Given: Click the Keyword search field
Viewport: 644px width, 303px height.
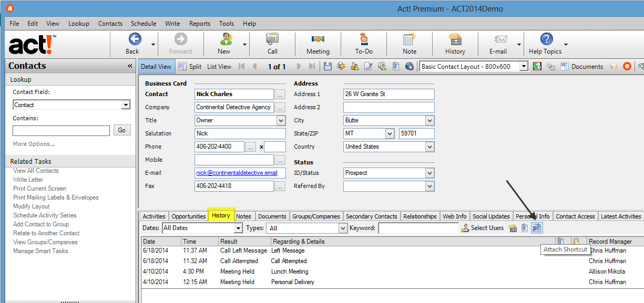Looking at the screenshot, I should click(x=418, y=228).
